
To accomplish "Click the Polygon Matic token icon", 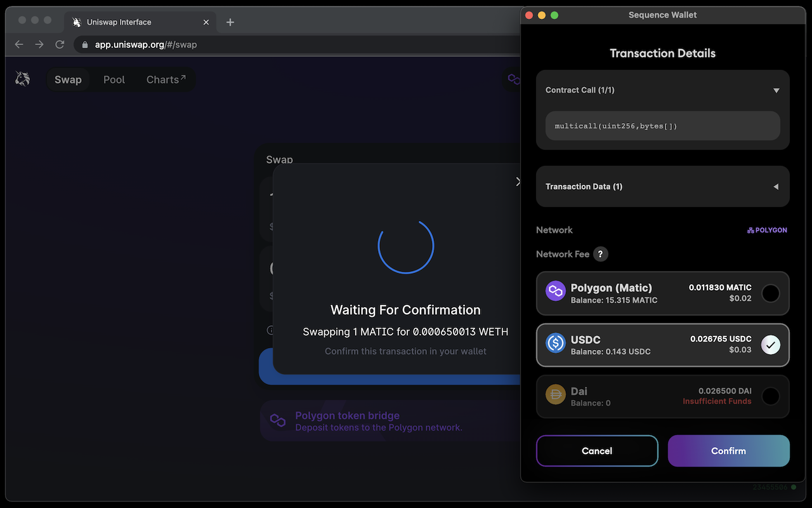I will coord(556,291).
